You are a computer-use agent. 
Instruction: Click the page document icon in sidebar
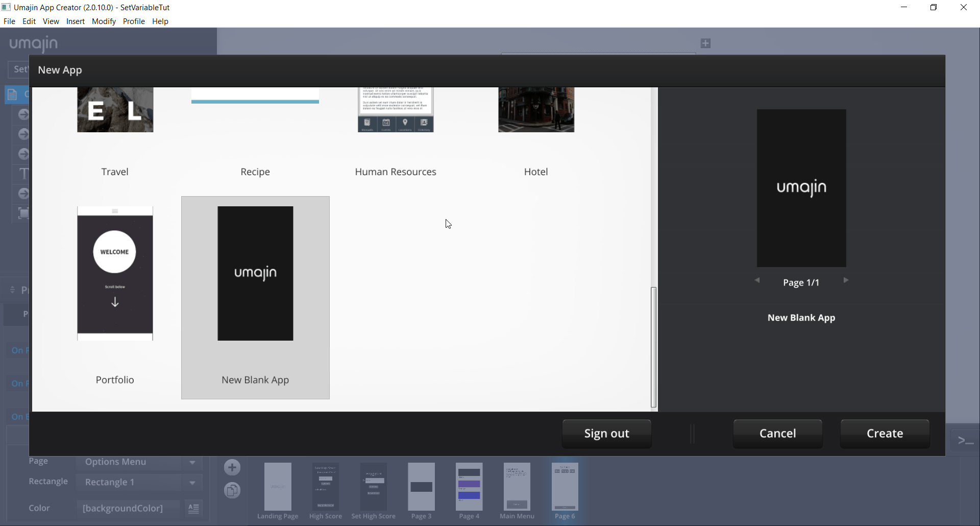coord(12,94)
